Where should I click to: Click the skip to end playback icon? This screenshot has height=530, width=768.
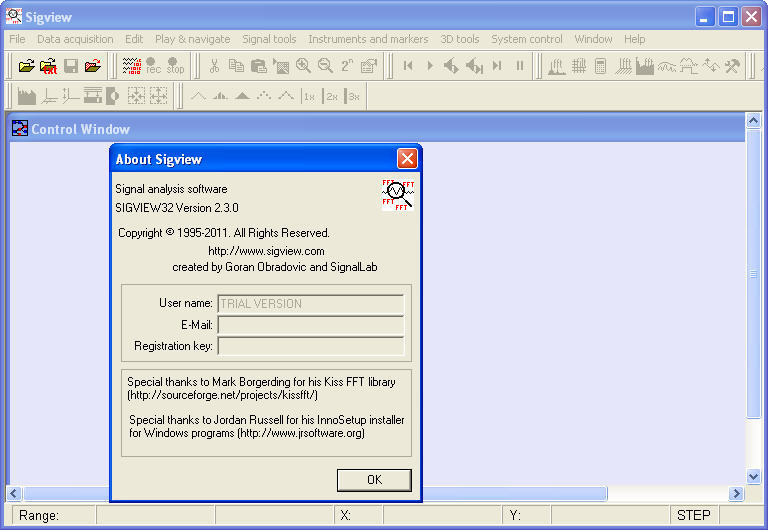(497, 66)
